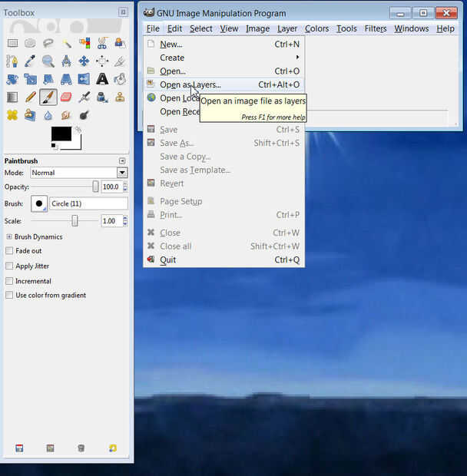
Task: Click the Opacity slider handle
Action: 95,187
